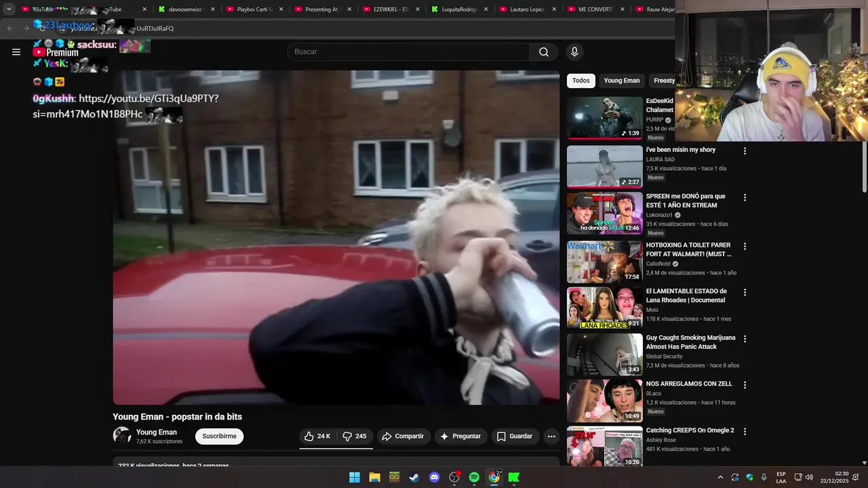
Task: Click the Compartir share button
Action: [403, 436]
